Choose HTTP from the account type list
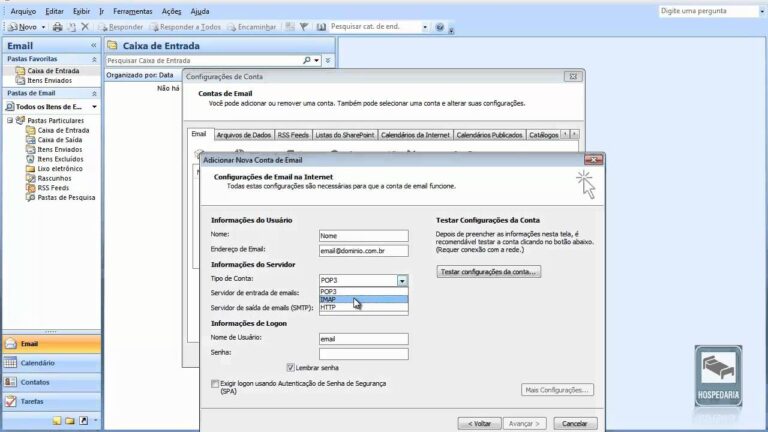 (x=363, y=307)
